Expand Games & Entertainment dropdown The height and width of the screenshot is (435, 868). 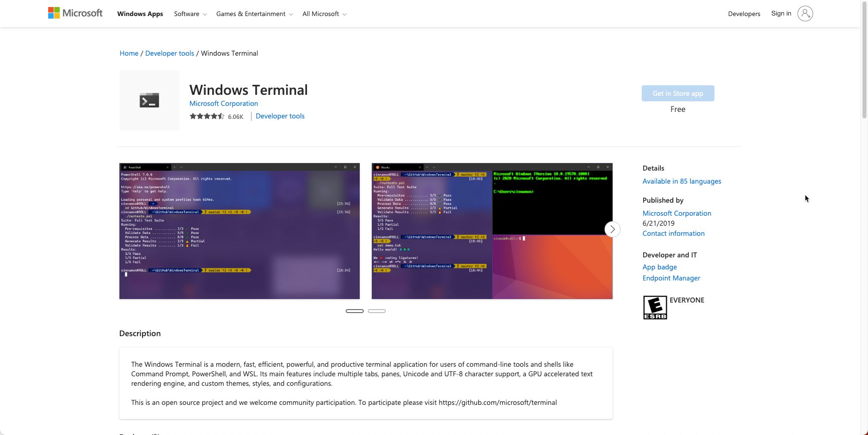[x=254, y=14]
